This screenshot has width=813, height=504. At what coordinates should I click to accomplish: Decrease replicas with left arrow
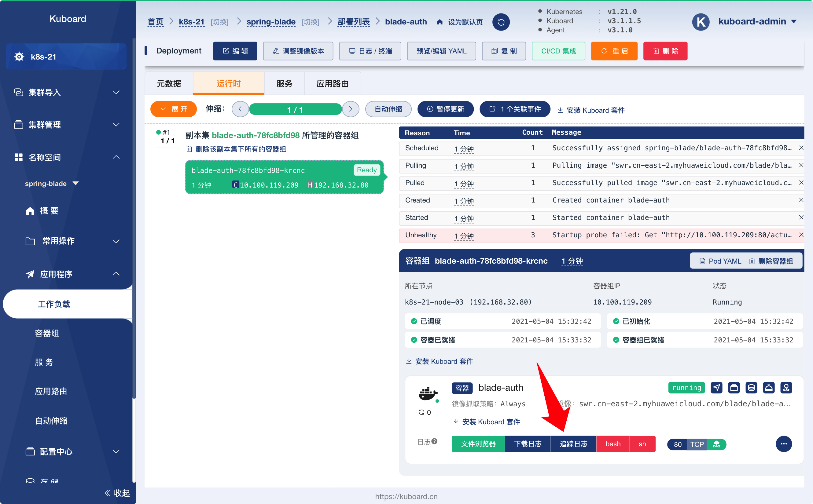(x=240, y=109)
